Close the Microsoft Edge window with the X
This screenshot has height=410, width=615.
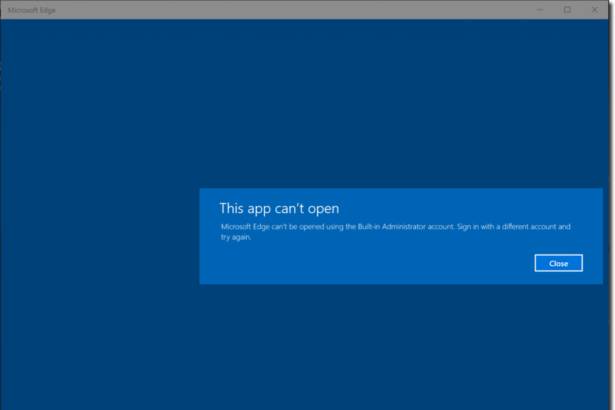[595, 10]
